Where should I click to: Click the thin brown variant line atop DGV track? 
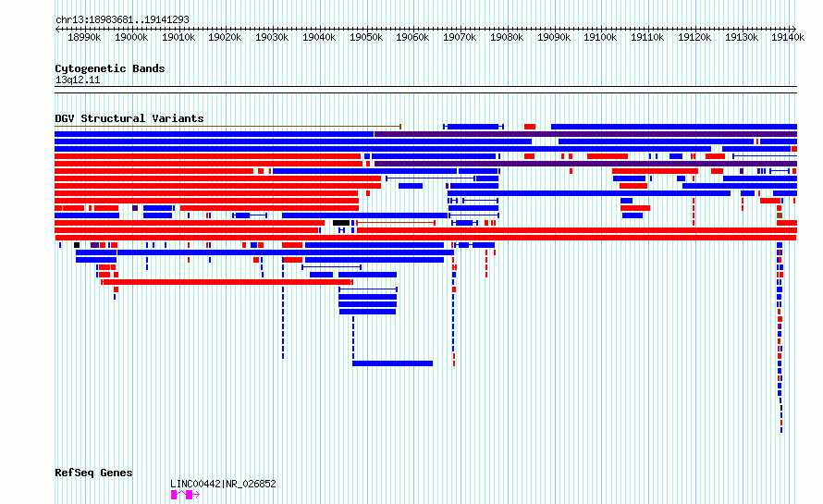pos(227,127)
